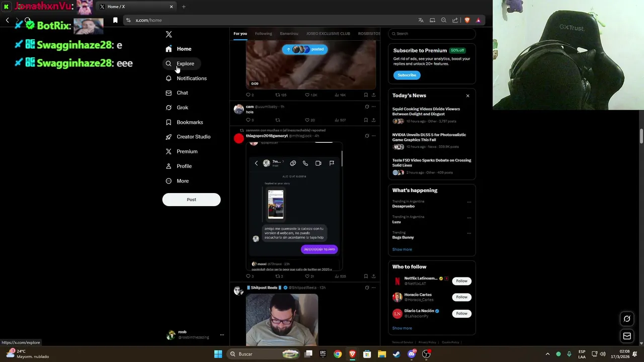Open the screenshot image in thiagopro2018gameryt post
644x362 pixels.
(x=294, y=207)
